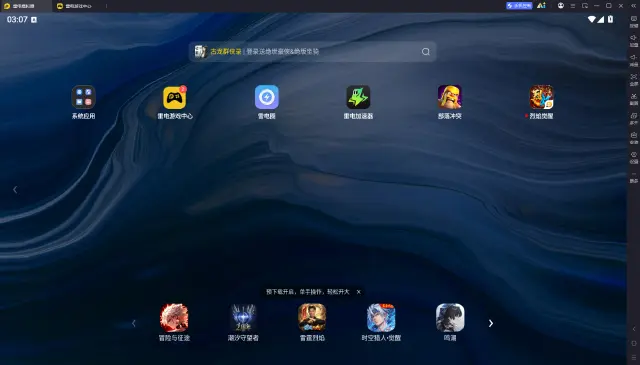The image size is (640, 365).
Task: Click the search bar with 古龙群侠录
Action: (x=312, y=51)
